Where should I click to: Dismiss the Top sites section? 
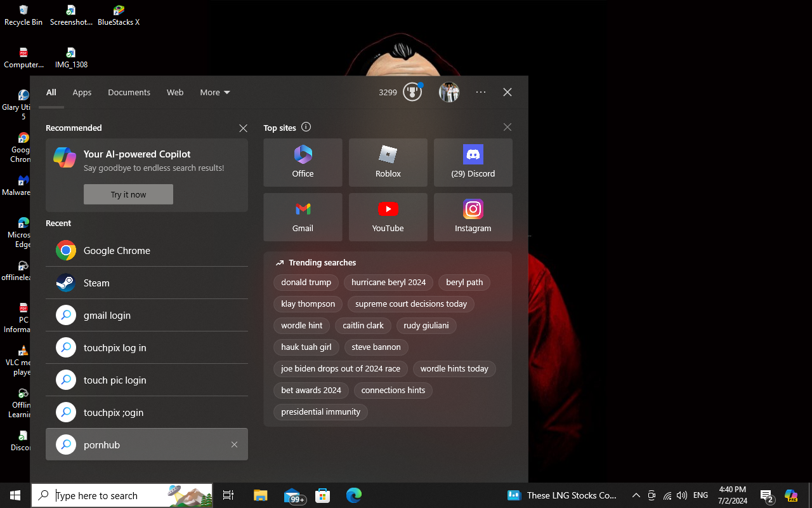click(507, 127)
